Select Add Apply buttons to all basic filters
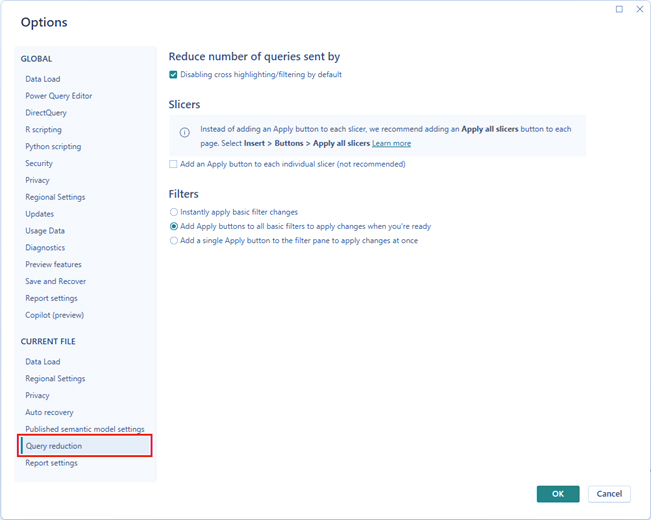Screen dimensions: 651x520 [x=174, y=226]
